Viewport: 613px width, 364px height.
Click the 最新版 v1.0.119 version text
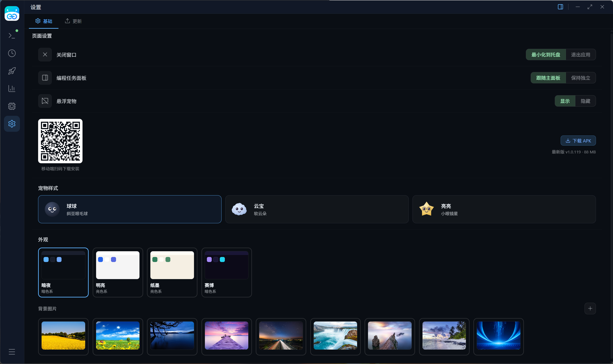tap(574, 152)
